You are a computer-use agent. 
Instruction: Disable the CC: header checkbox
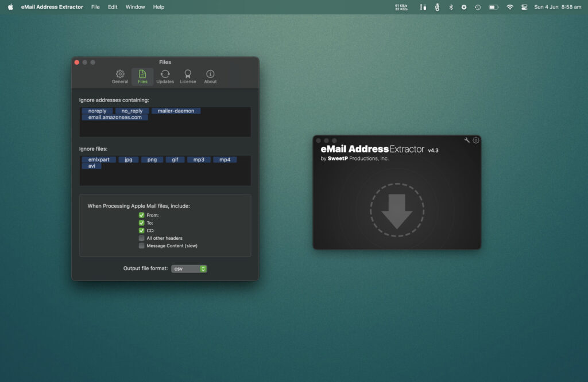(141, 231)
